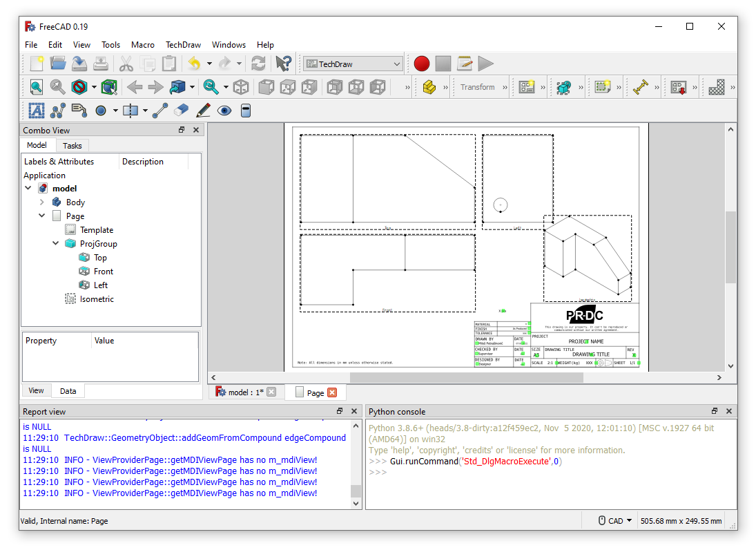Switch to the Tasks tab

click(72, 145)
